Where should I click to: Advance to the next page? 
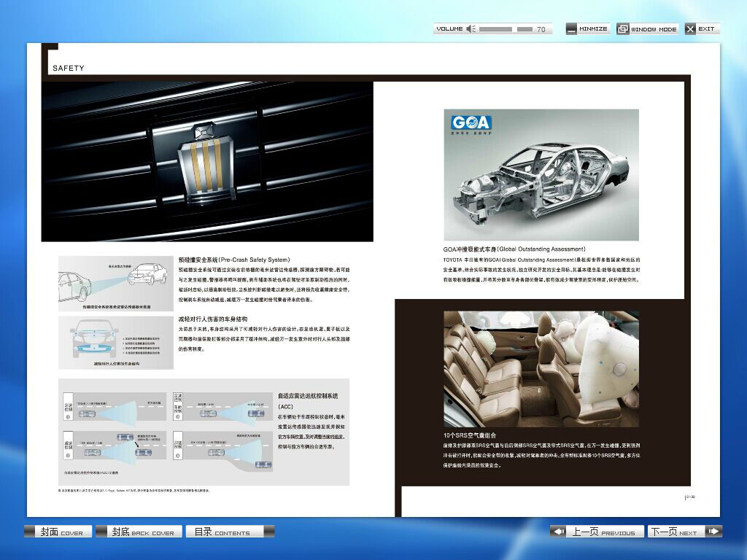pos(674,532)
